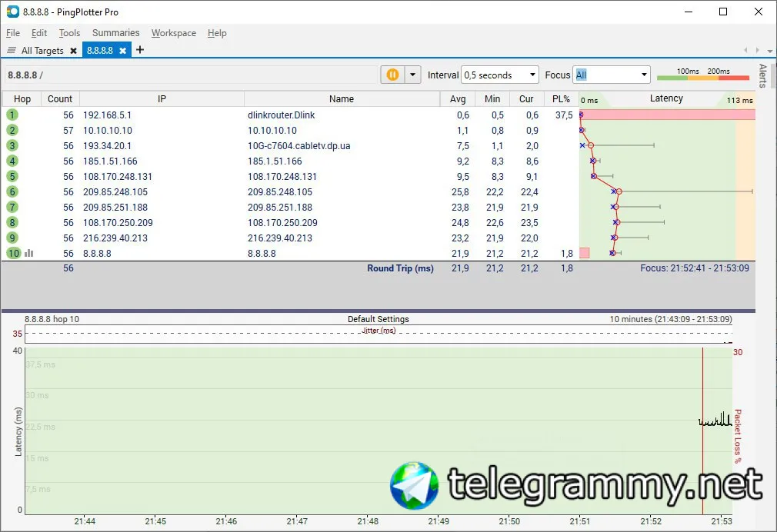Click the hop 6 latency marker in graph
Screen dimensions: 777x532
coord(619,191)
